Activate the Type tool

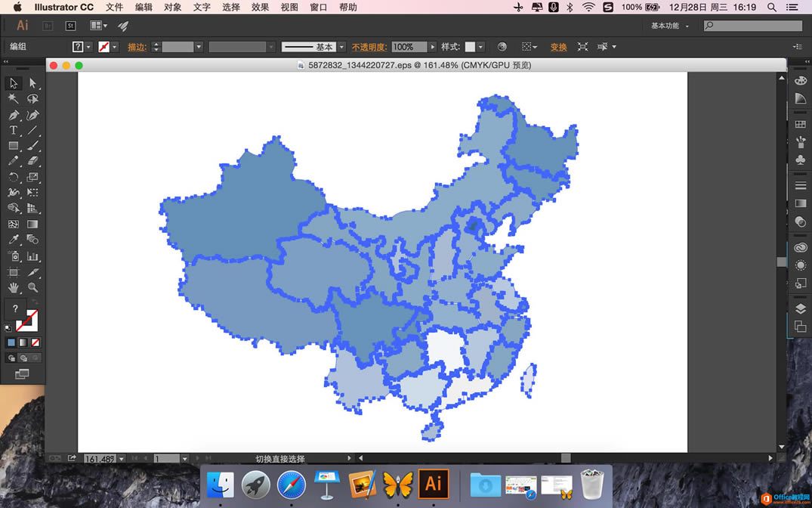12,129
